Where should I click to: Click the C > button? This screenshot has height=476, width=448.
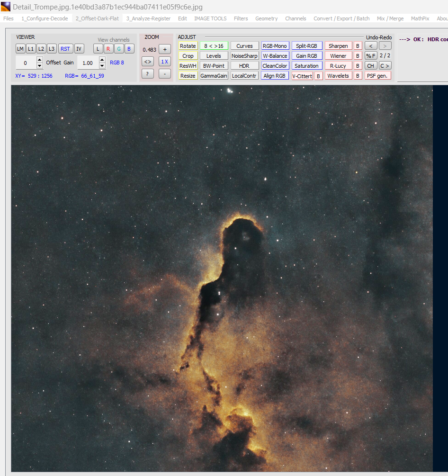(385, 66)
